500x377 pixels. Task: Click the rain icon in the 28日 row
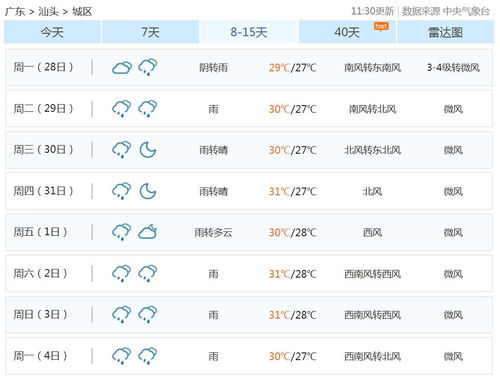[x=148, y=67]
